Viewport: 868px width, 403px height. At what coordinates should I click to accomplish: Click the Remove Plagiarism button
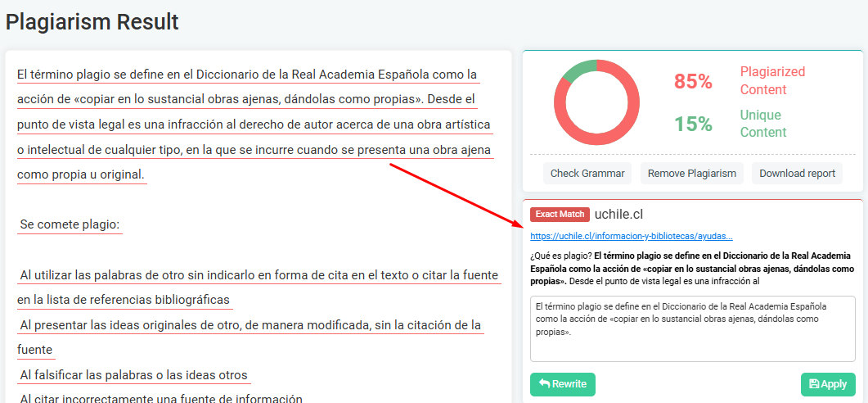coord(692,174)
